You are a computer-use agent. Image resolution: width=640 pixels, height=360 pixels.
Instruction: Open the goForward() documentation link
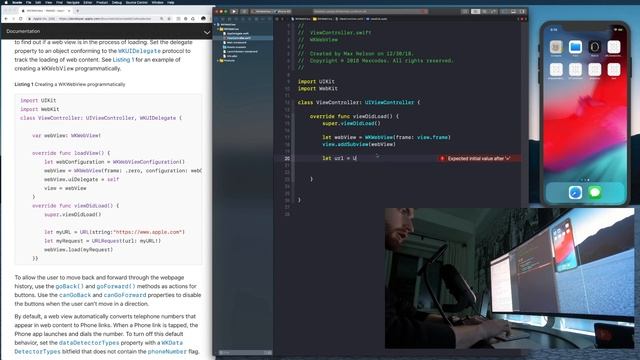pyautogui.click(x=116, y=286)
